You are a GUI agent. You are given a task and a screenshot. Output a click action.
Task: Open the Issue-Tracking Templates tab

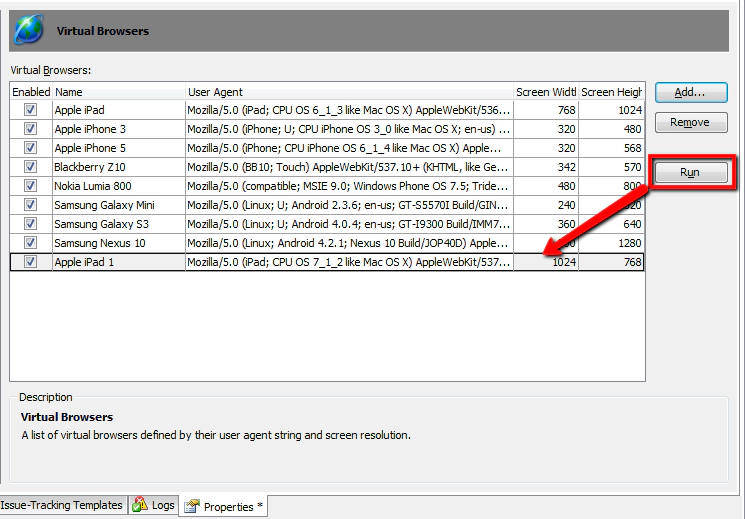click(x=62, y=505)
